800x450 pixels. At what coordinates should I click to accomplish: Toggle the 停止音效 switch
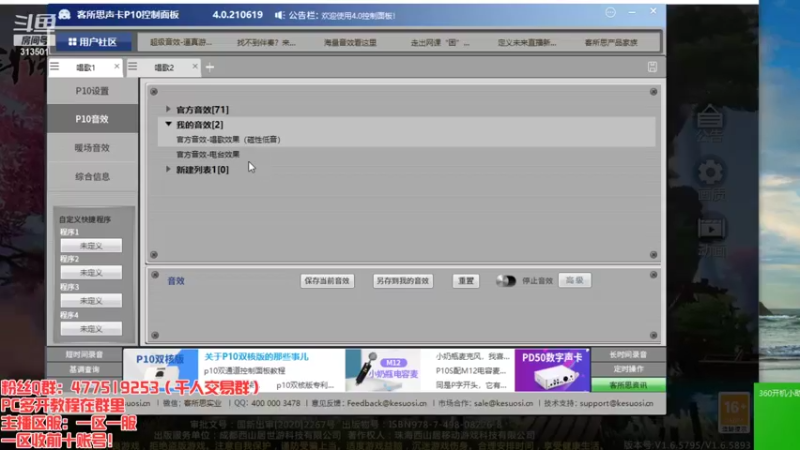(x=506, y=281)
